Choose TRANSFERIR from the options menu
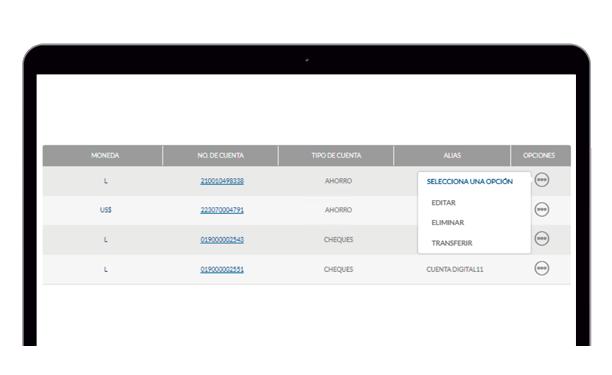 click(x=452, y=243)
